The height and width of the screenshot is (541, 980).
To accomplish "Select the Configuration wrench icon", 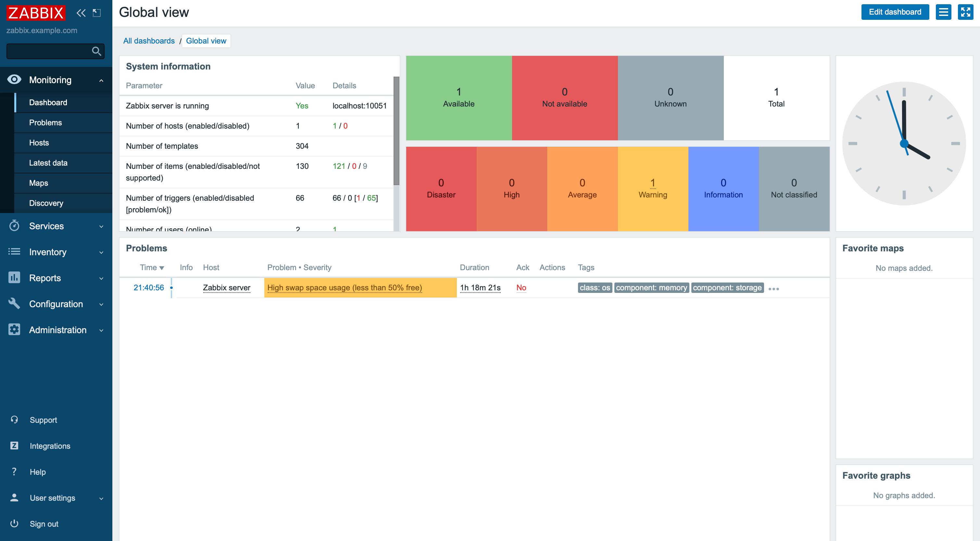I will [14, 304].
